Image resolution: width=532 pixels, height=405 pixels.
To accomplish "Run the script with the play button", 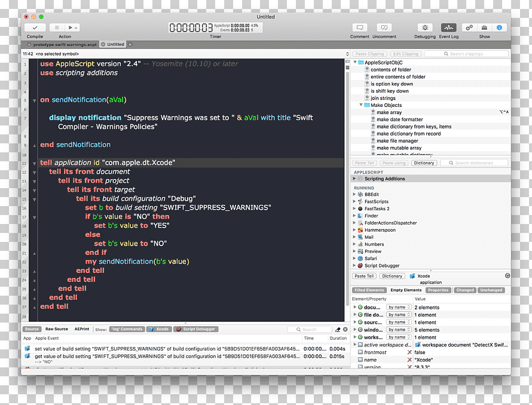I will pos(70,28).
